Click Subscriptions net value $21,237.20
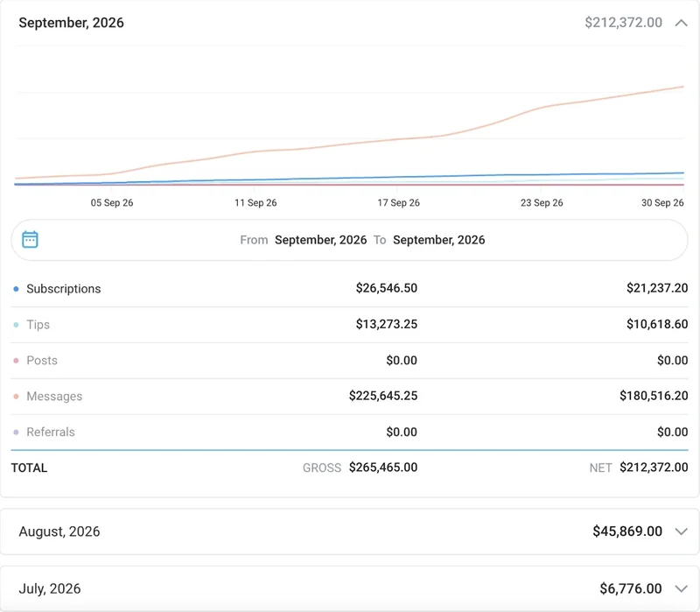Screen dimensions: 700x612 point(657,288)
